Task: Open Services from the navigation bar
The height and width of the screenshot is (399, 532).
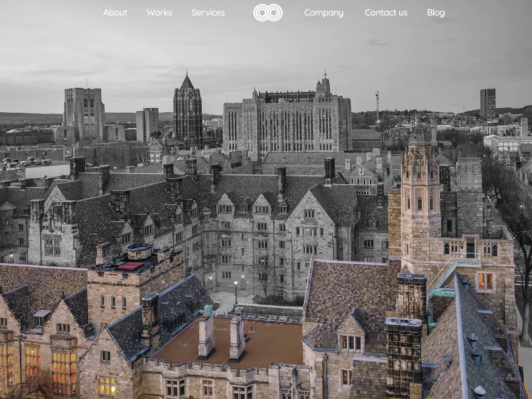Action: 207,13
